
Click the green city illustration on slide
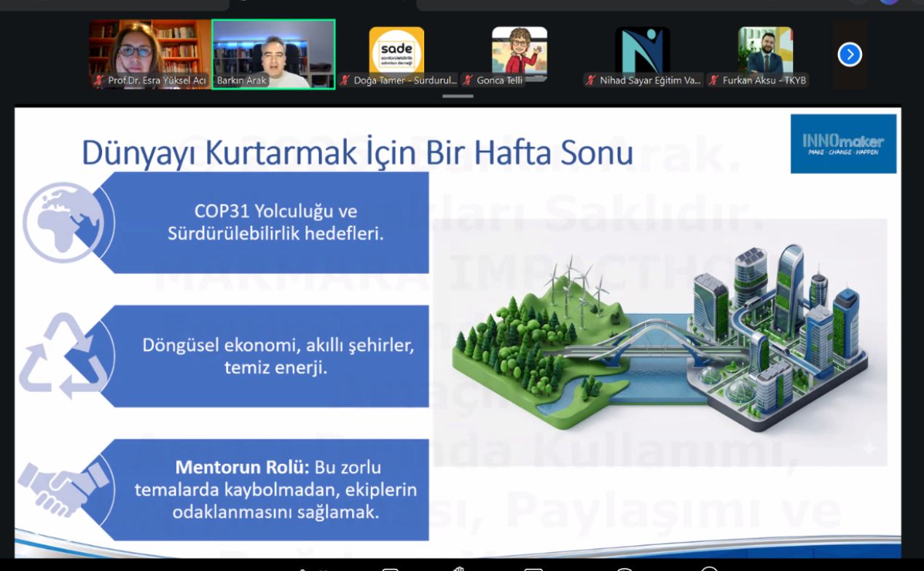pyautogui.click(x=659, y=342)
